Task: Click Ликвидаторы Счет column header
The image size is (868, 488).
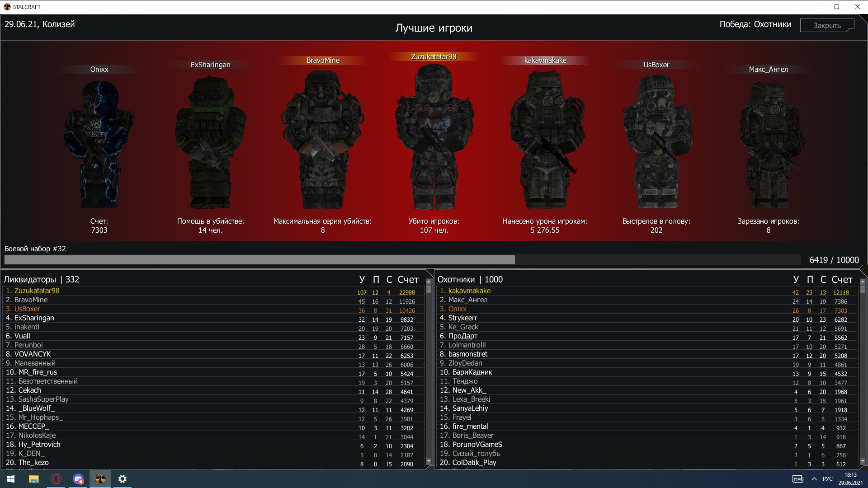Action: click(408, 280)
